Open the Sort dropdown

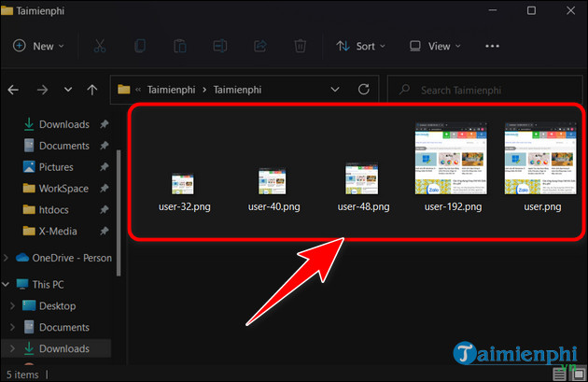tap(361, 46)
